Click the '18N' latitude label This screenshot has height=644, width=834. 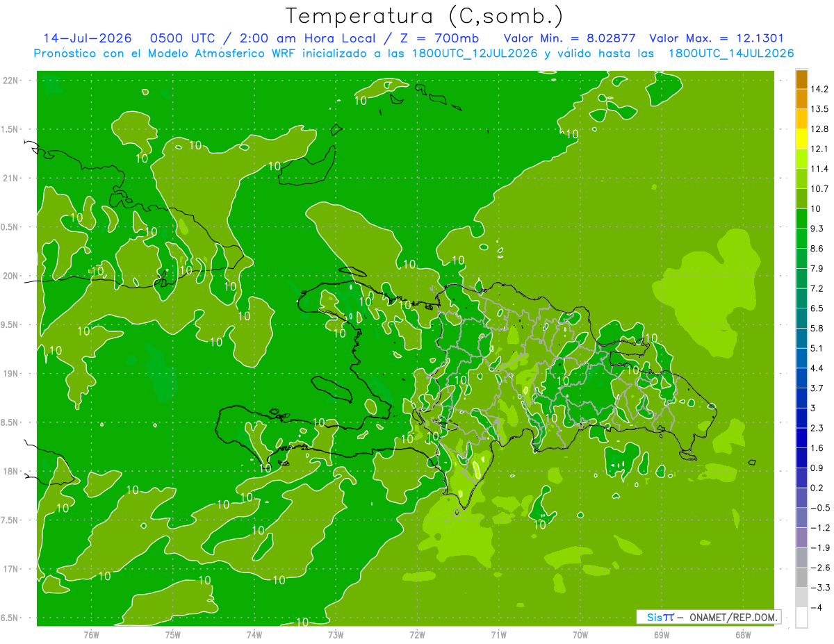tap(11, 471)
